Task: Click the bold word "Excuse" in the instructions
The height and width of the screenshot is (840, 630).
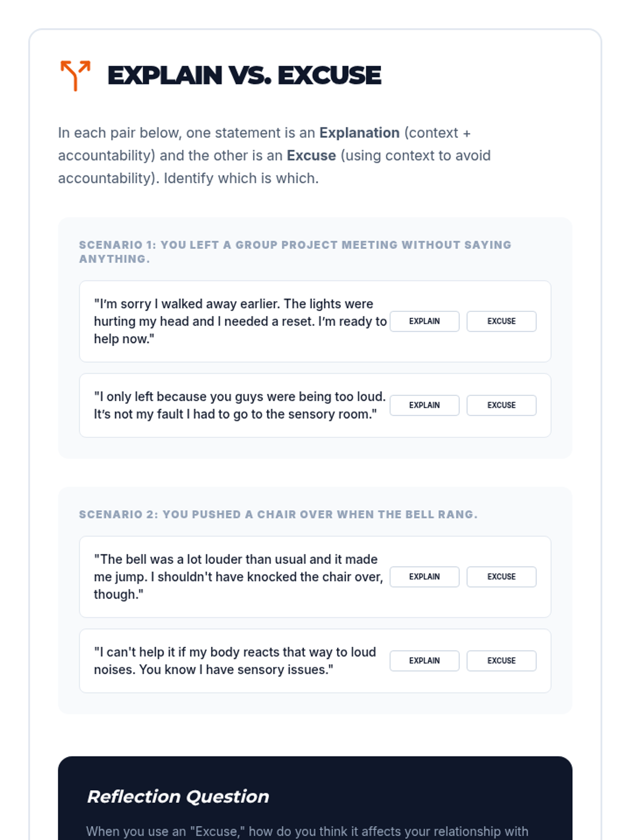Action: pyautogui.click(x=311, y=155)
